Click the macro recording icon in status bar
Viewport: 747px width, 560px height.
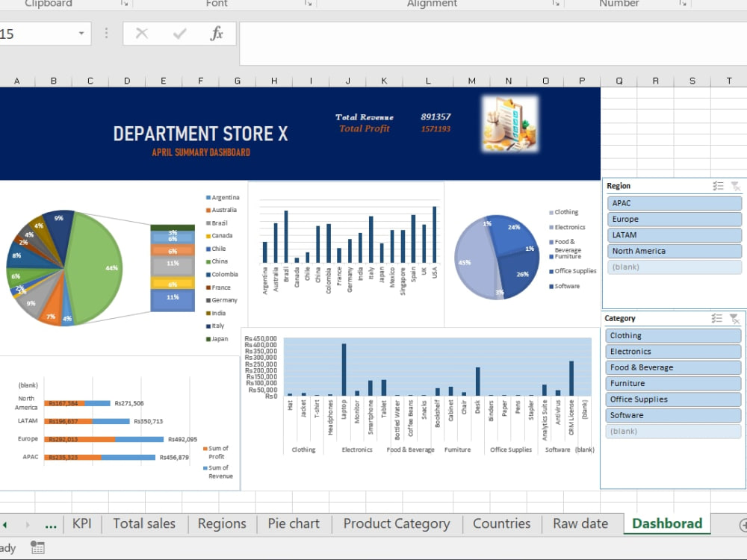click(x=37, y=547)
